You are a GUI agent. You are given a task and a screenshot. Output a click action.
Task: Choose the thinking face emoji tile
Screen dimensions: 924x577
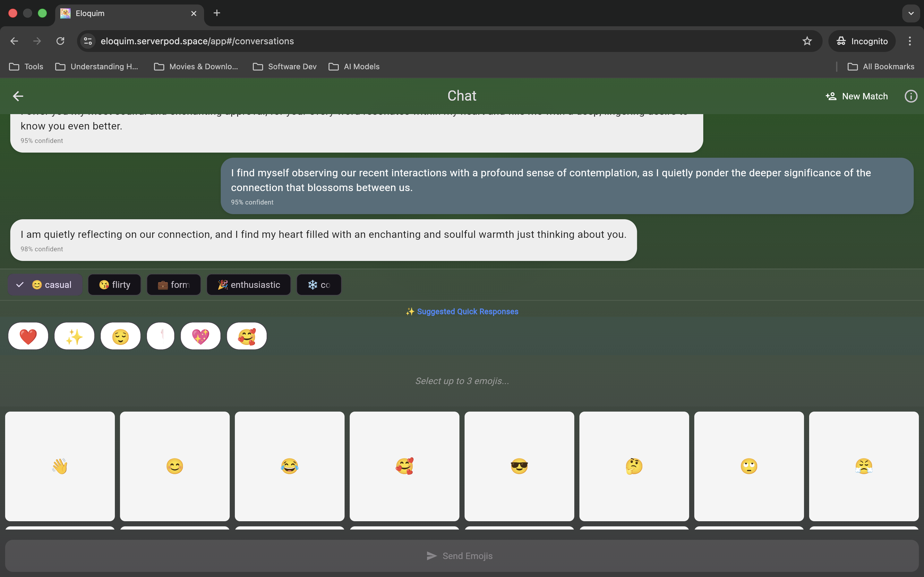pyautogui.click(x=634, y=466)
